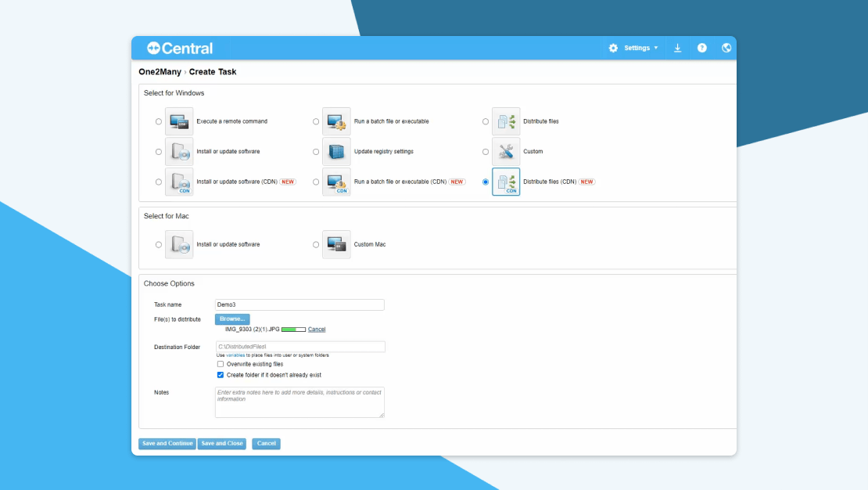Viewport: 868px width, 490px height.
Task: Uncheck Create folder if it doesn't already exist
Action: (x=220, y=375)
